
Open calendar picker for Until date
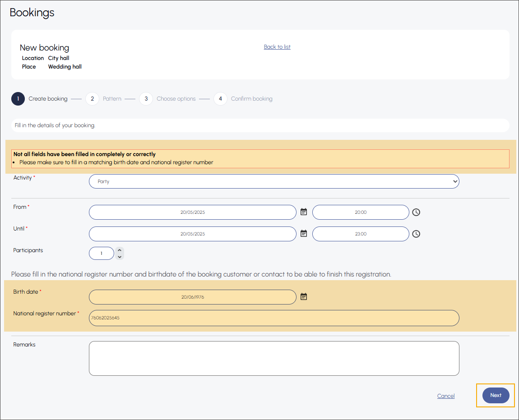pyautogui.click(x=304, y=233)
